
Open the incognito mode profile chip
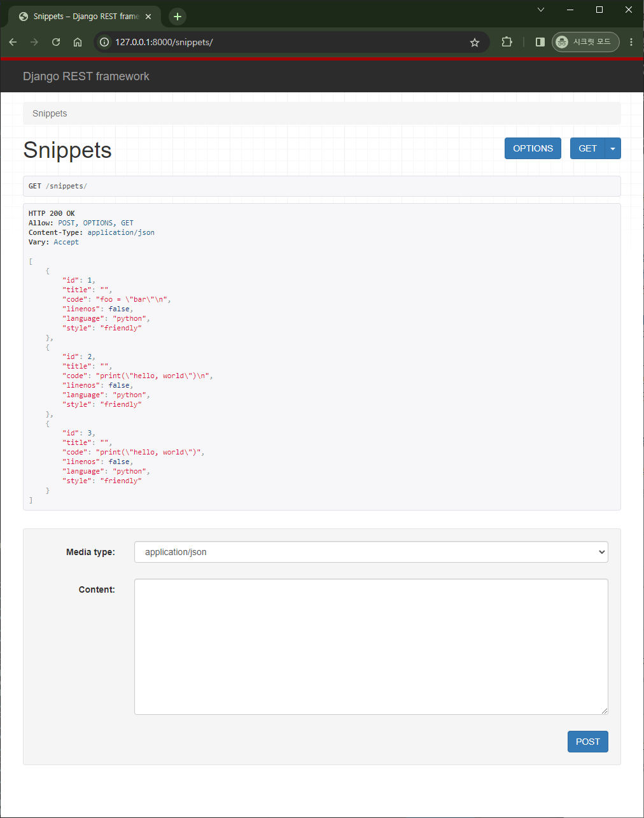pyautogui.click(x=585, y=42)
